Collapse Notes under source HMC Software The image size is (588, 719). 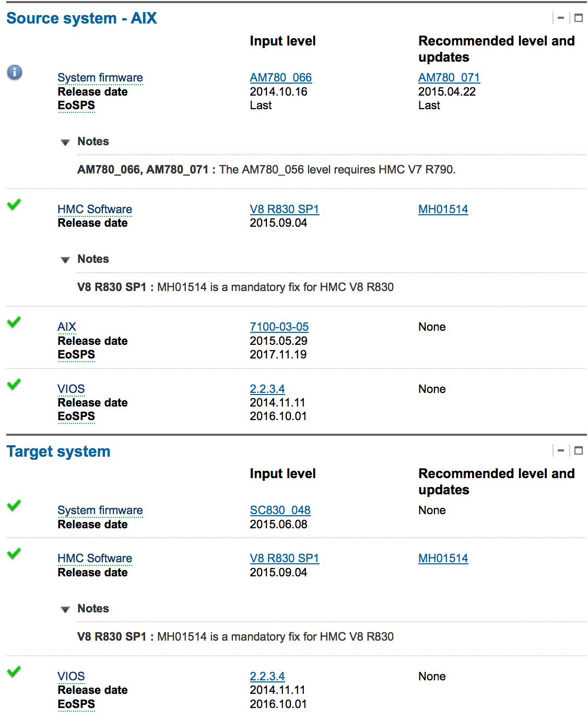pos(65,260)
